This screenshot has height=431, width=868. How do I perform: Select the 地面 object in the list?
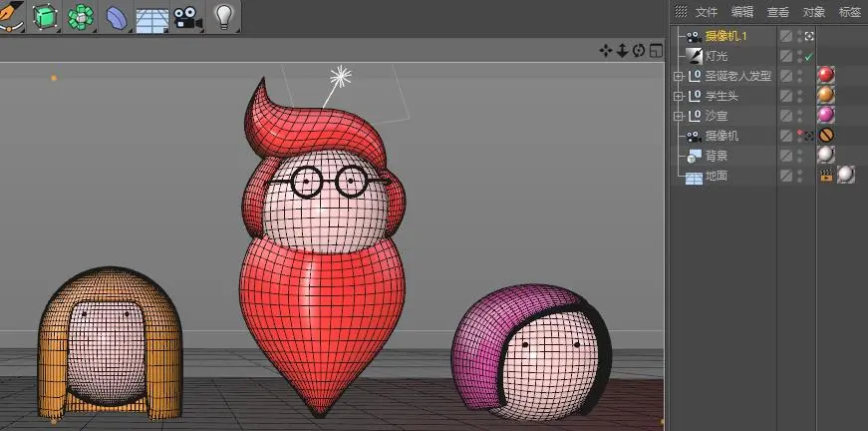[717, 176]
